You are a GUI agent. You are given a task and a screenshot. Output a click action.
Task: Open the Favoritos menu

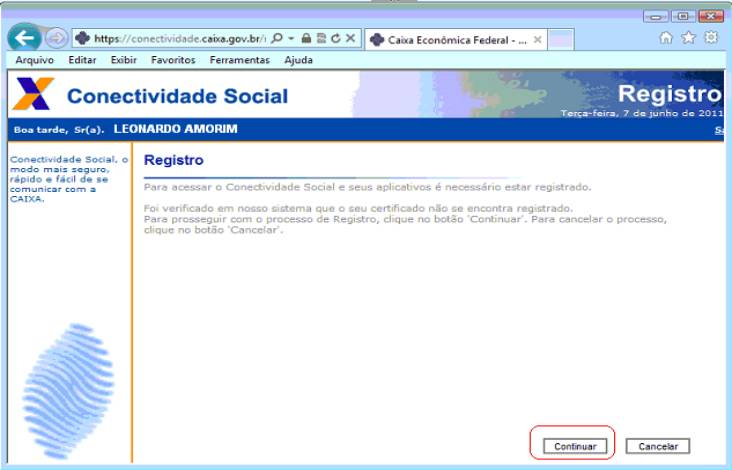click(x=173, y=60)
